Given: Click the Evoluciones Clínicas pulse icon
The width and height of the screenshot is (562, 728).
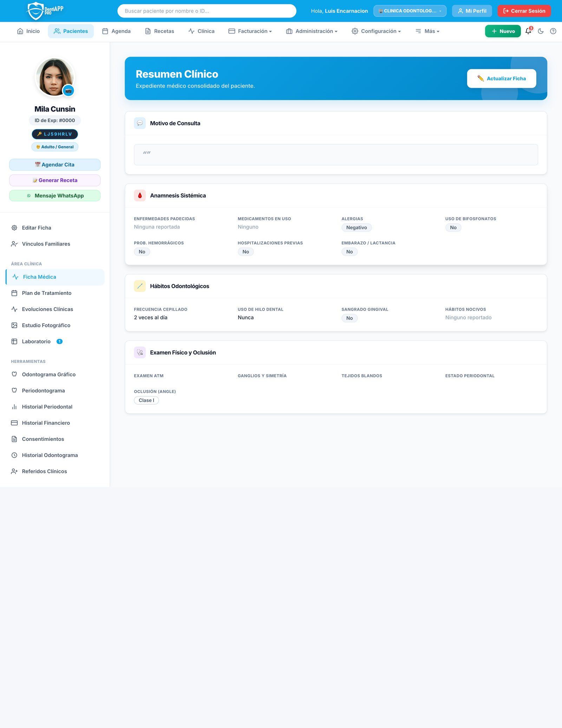Looking at the screenshot, I should click(14, 309).
